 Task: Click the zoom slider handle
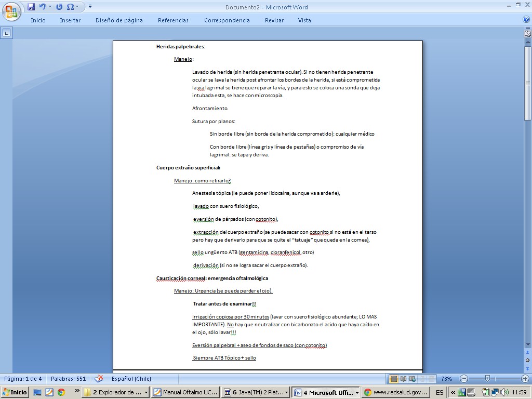[487, 379]
